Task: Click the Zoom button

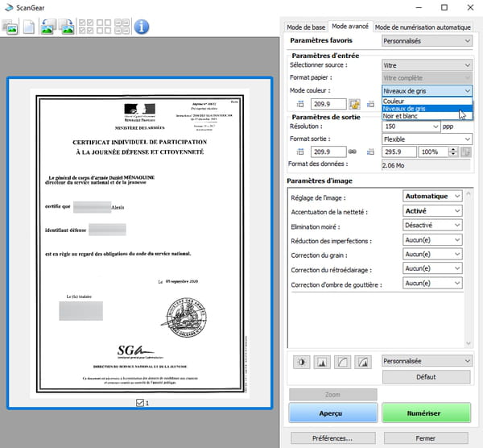Action: 333,394
